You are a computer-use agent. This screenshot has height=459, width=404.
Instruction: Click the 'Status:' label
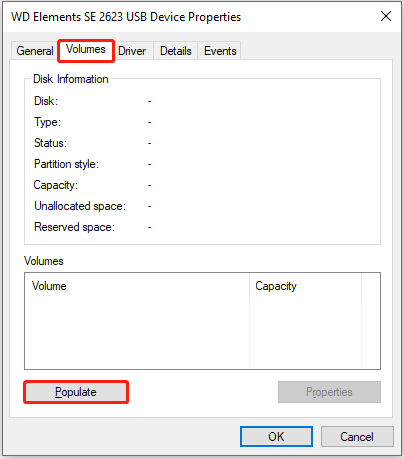pyautogui.click(x=50, y=143)
